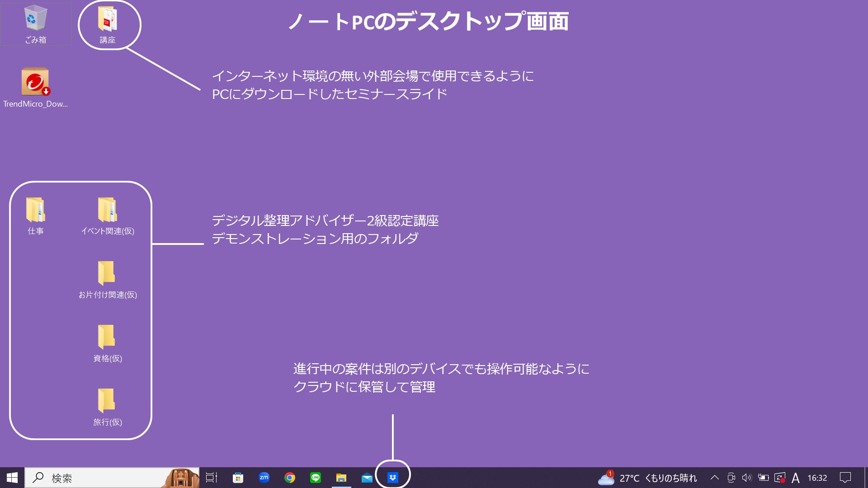Open Zoom from the taskbar
868x488 pixels.
pyautogui.click(x=264, y=478)
